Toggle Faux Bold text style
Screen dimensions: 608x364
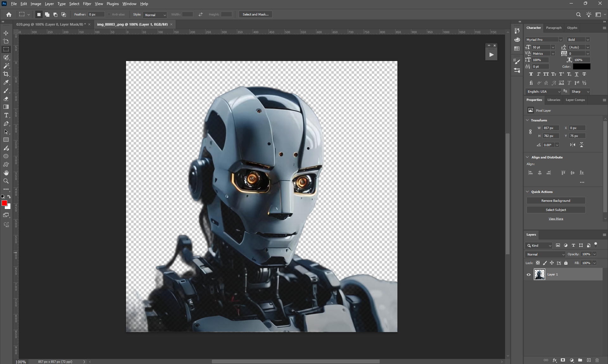point(531,74)
